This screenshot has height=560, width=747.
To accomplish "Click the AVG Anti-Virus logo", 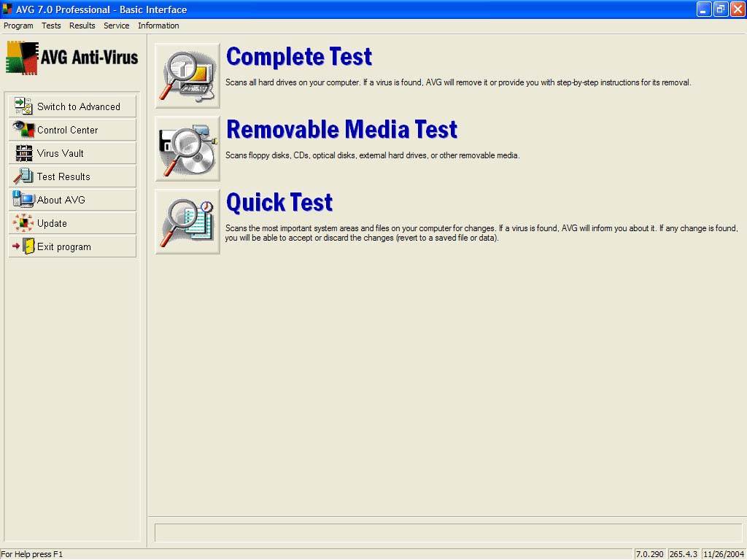I will tap(72, 58).
